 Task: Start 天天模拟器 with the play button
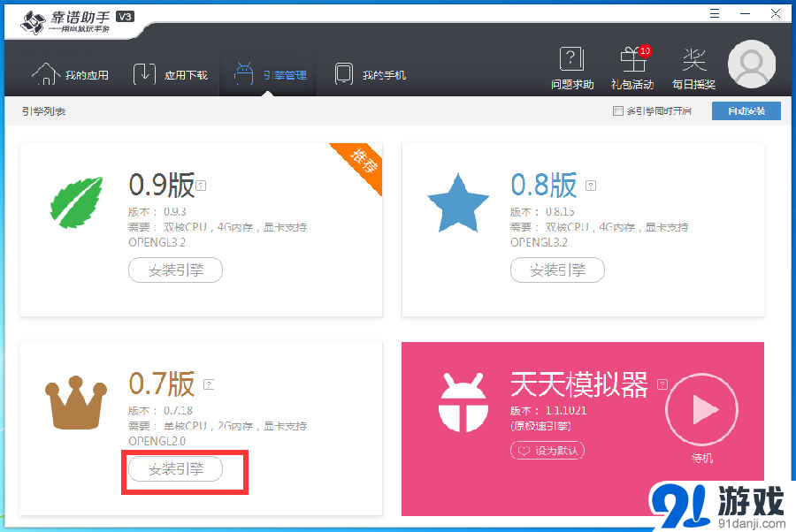[701, 409]
